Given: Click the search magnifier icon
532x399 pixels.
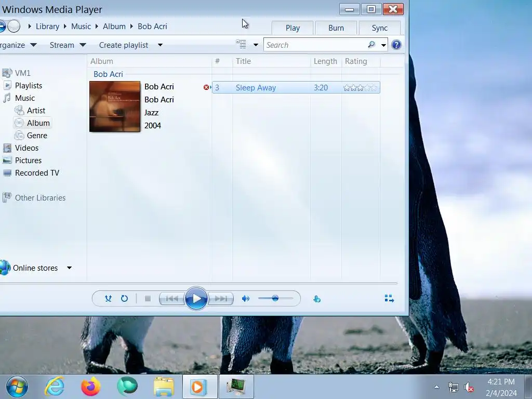Looking at the screenshot, I should click(371, 45).
